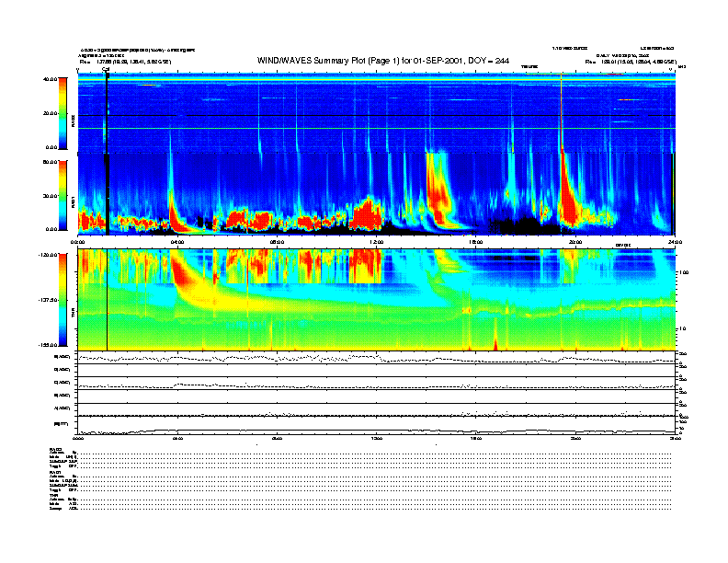Click the TNR status header in footer table
728x563 pixels.
click(53, 496)
